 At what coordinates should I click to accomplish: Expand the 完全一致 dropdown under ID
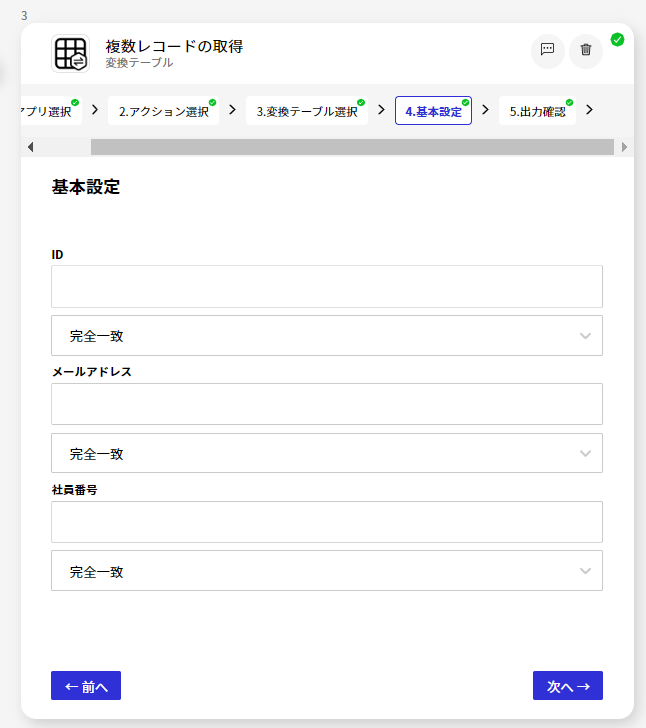point(327,336)
